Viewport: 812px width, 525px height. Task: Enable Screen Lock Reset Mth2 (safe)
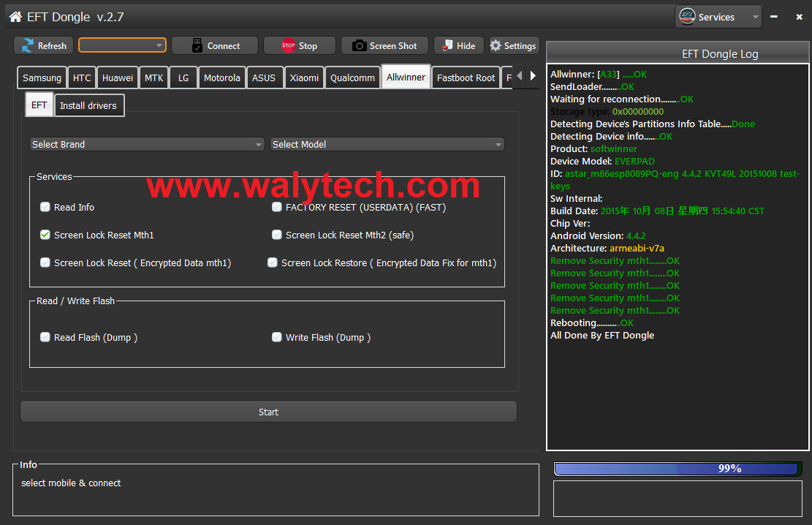coord(276,235)
